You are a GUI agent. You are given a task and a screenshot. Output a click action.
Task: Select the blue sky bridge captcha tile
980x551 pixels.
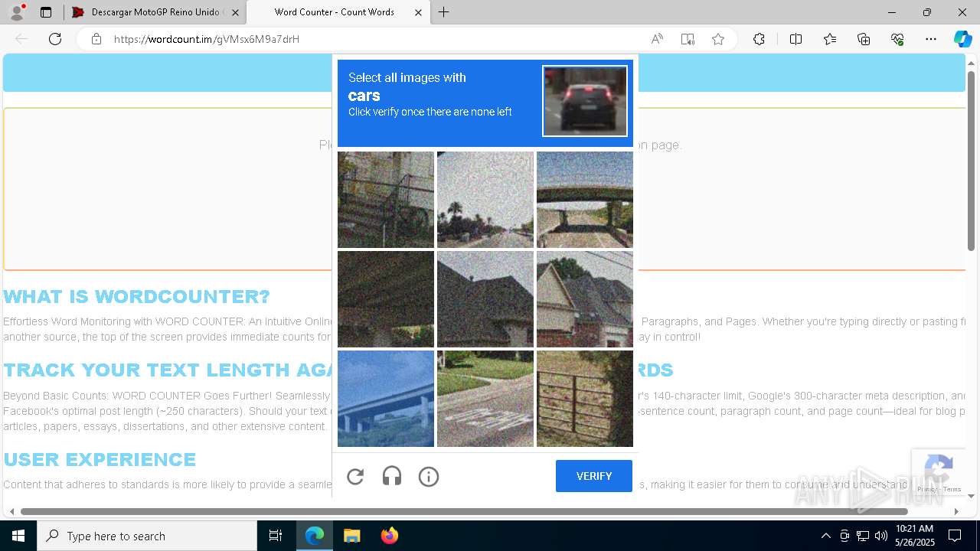pos(386,399)
